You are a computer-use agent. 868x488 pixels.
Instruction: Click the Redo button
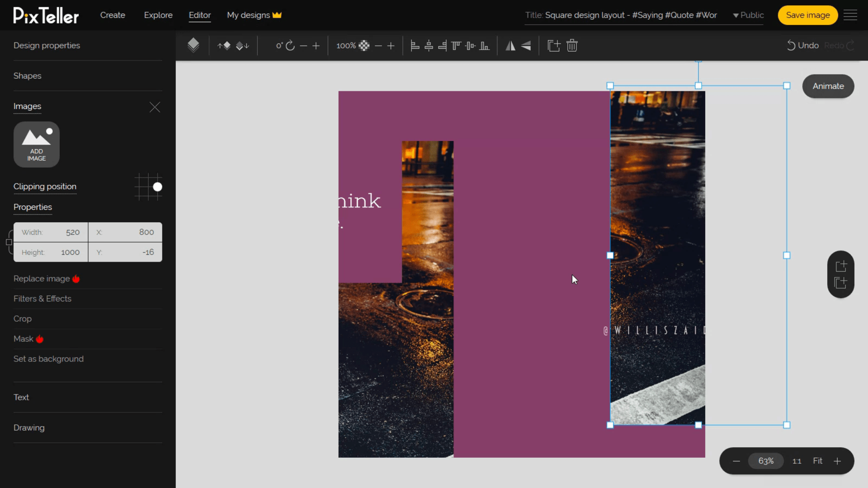[839, 46]
